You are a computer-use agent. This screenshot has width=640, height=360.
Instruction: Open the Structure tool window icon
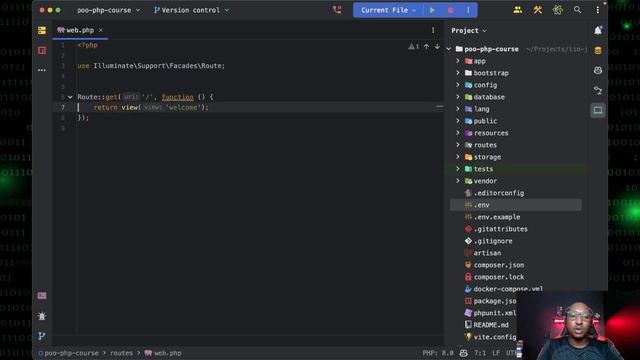42,50
